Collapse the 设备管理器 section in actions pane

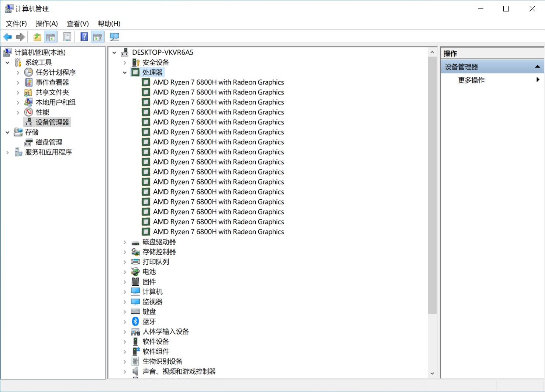pos(537,67)
